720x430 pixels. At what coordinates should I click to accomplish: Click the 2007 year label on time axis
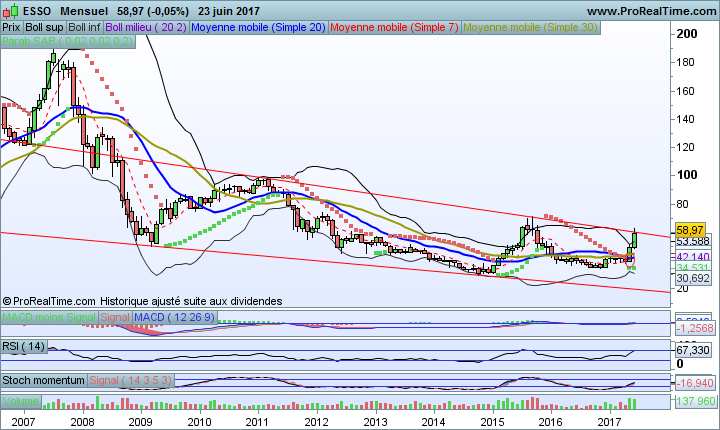[23, 422]
